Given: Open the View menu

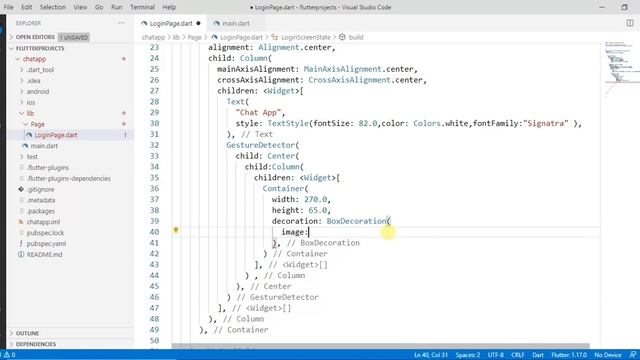Looking at the screenshot, I should pyautogui.click(x=80, y=7).
